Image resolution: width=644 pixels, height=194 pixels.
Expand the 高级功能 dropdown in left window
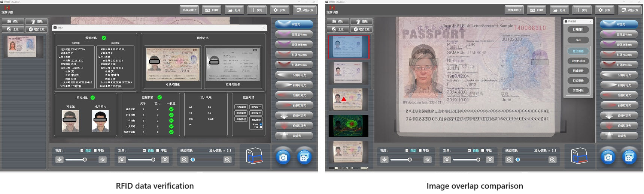pyautogui.click(x=189, y=10)
